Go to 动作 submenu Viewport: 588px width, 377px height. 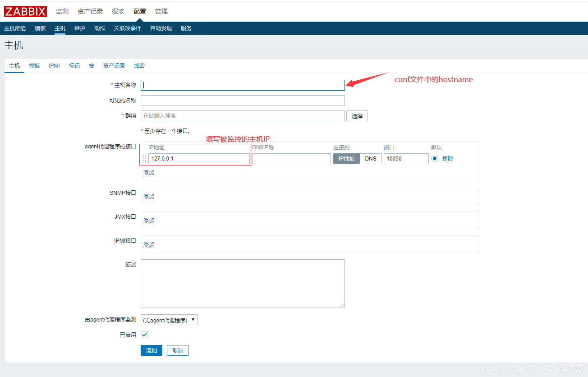point(100,28)
